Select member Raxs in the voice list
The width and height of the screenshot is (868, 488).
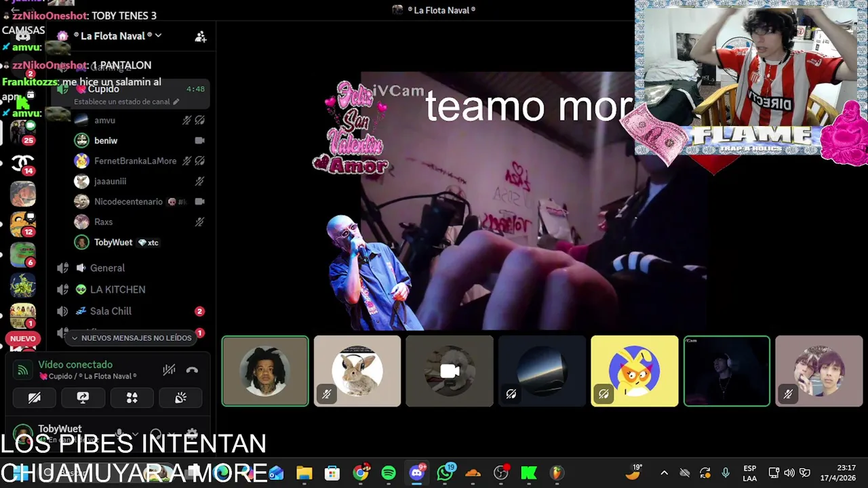click(x=139, y=222)
